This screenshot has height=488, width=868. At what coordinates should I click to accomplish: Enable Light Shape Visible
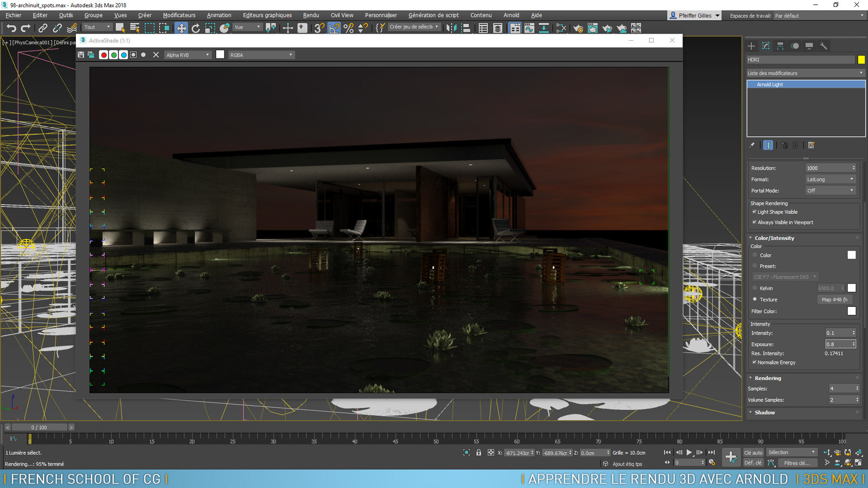point(754,211)
